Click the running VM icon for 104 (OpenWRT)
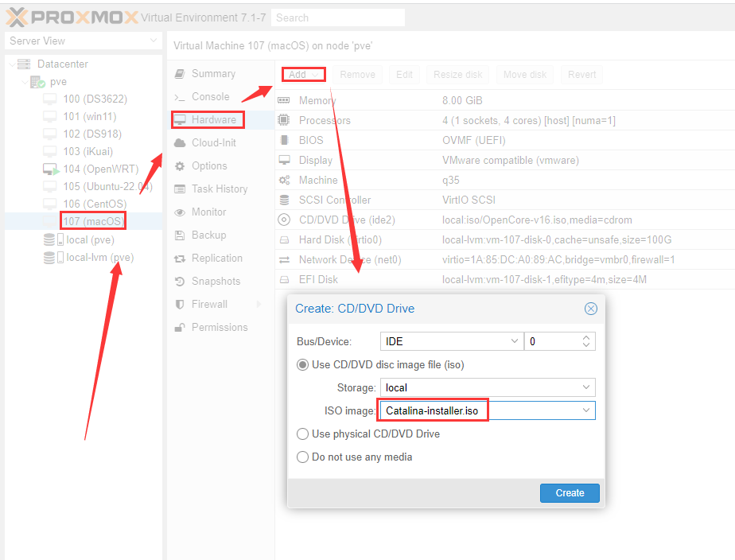Viewport: 735px width, 560px height. 51,169
